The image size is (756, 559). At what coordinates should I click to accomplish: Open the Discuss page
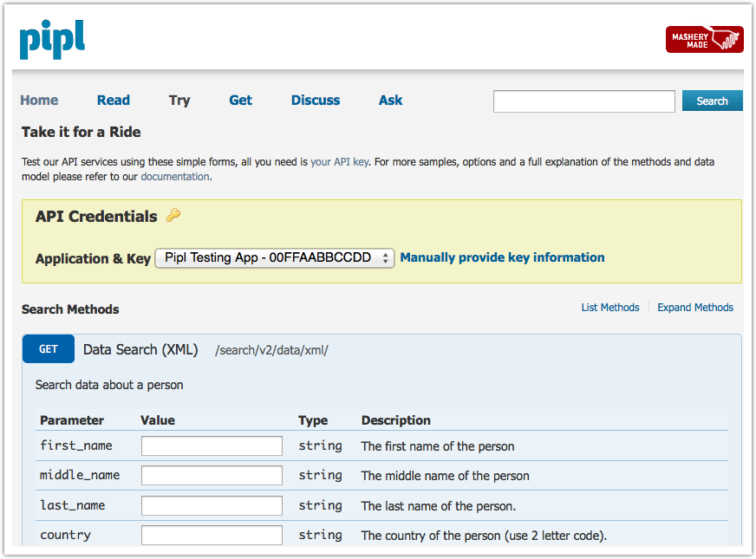click(315, 101)
